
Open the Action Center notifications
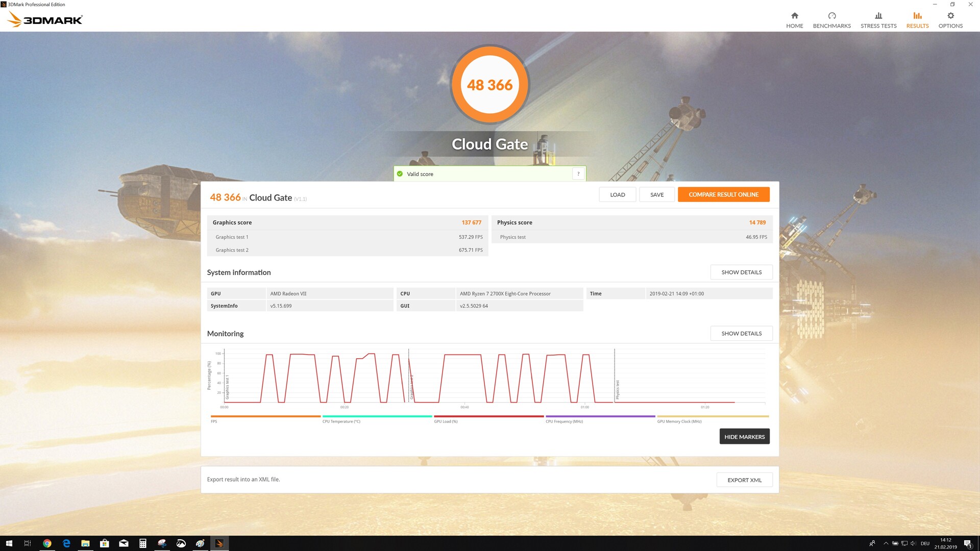968,543
